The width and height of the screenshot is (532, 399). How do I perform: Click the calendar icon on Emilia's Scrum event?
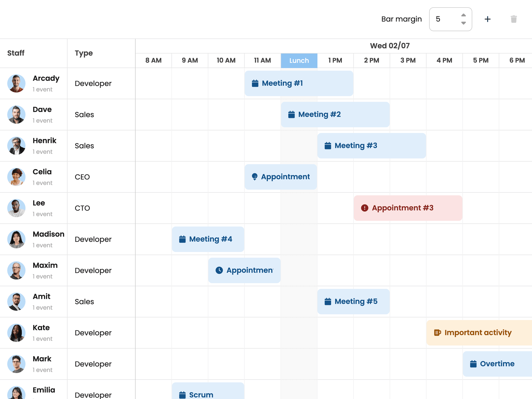click(182, 395)
